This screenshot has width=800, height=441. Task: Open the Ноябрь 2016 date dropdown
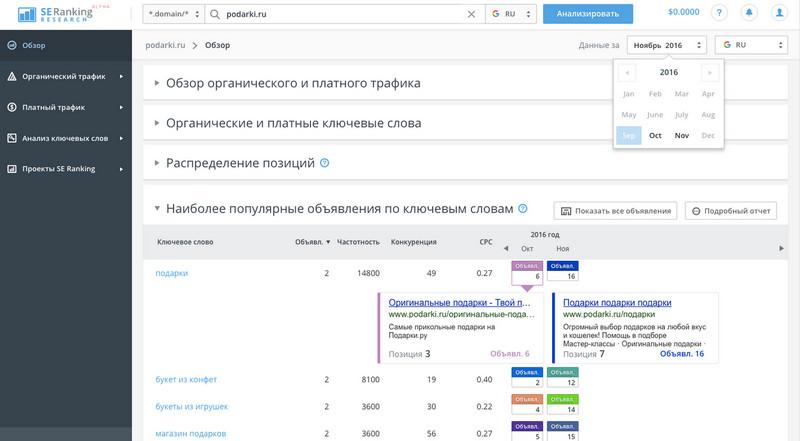tap(667, 45)
